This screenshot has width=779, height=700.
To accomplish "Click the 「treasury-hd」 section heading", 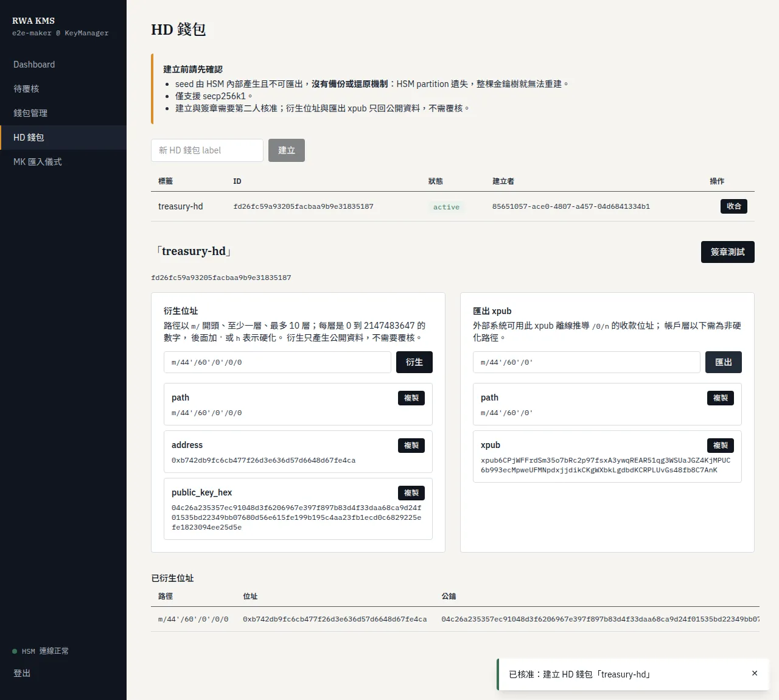I will click(x=194, y=251).
